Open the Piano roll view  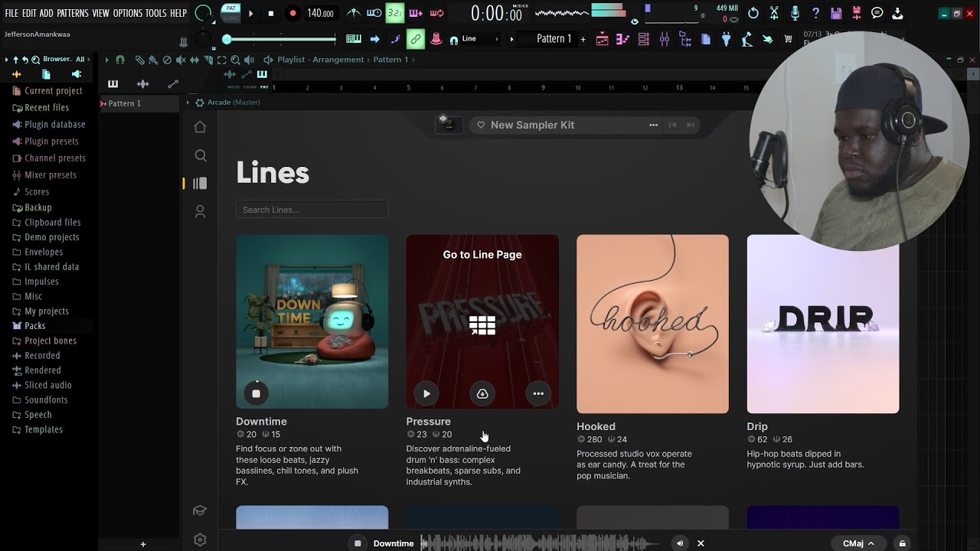(x=623, y=39)
